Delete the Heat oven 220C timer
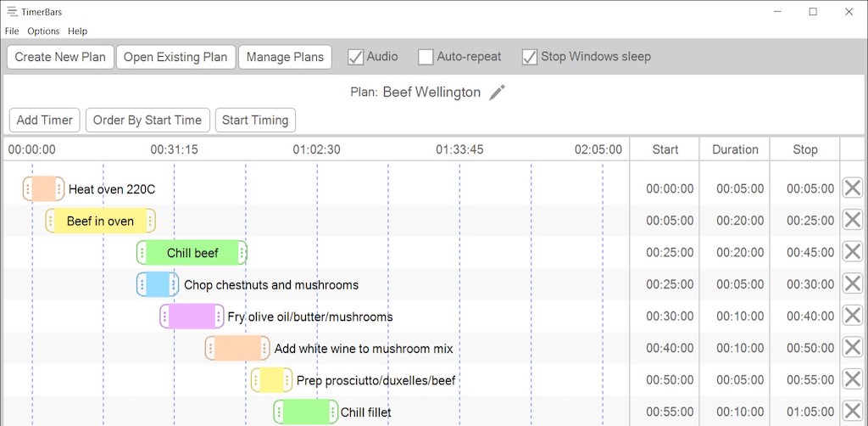 (x=852, y=188)
